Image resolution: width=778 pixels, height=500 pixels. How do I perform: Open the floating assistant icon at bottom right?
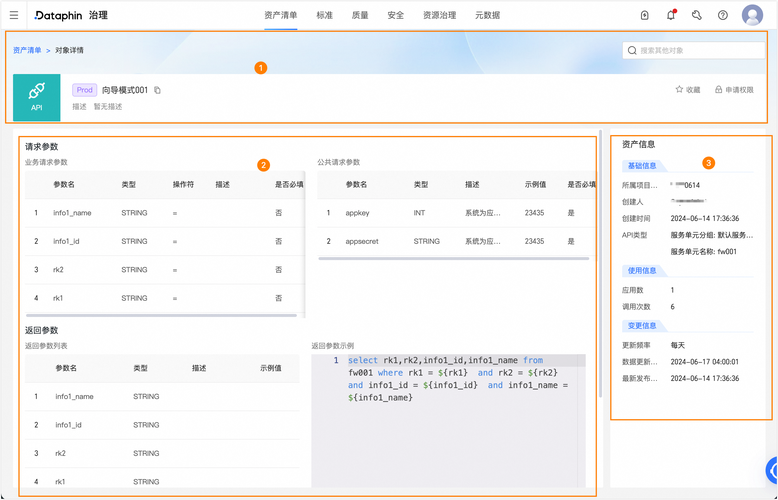coord(773,469)
